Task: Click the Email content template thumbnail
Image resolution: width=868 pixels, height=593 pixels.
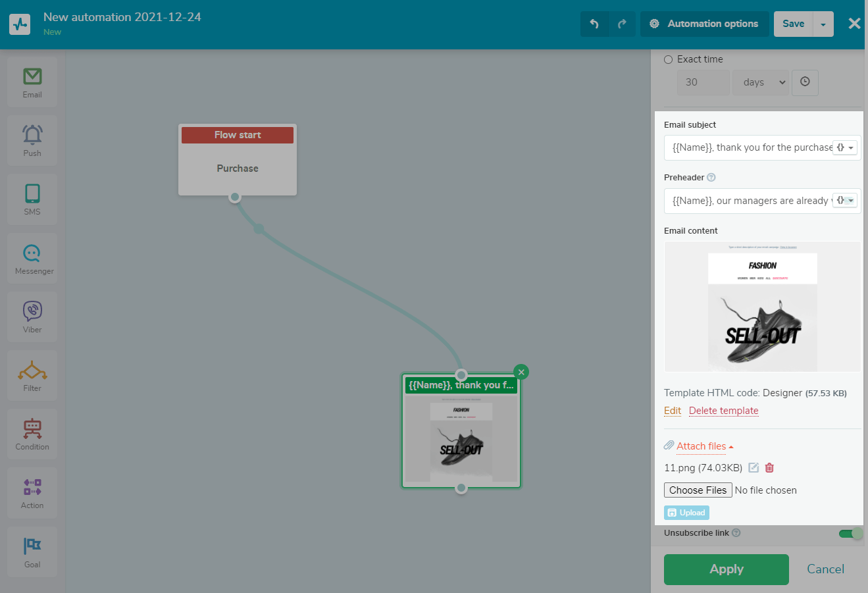Action: [762, 307]
